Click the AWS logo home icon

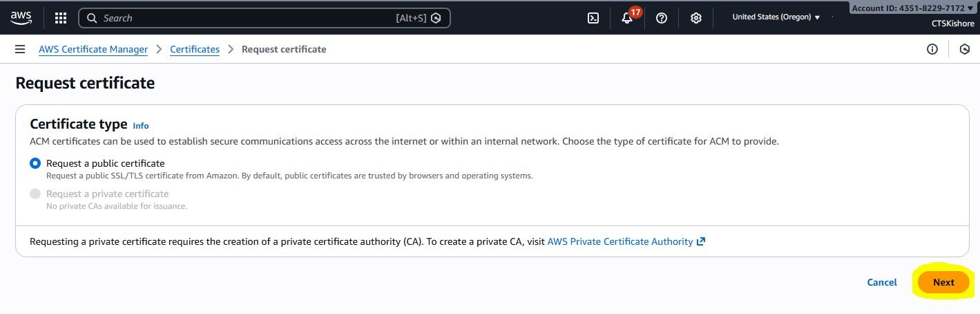[x=21, y=17]
